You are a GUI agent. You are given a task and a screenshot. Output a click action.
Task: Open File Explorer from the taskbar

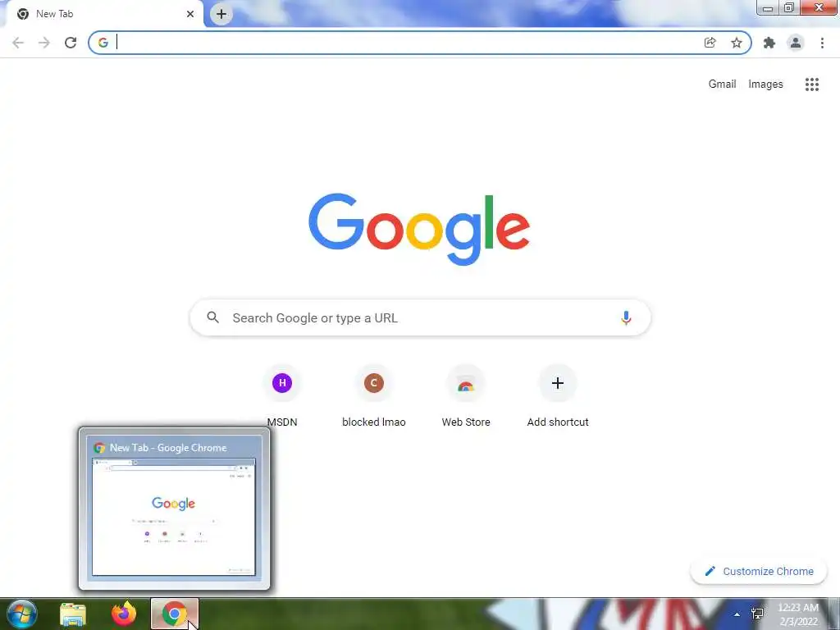pyautogui.click(x=73, y=614)
